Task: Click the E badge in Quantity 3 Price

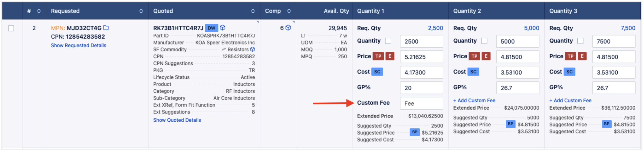Action: click(582, 56)
